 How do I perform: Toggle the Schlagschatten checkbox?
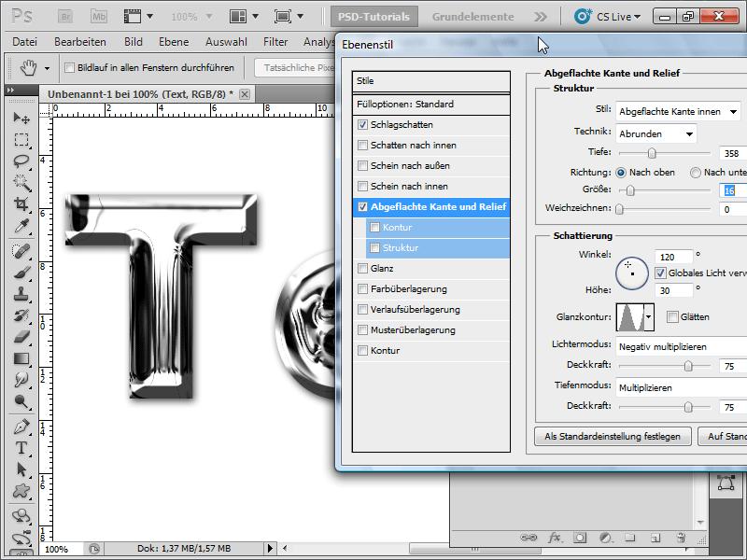click(x=362, y=125)
